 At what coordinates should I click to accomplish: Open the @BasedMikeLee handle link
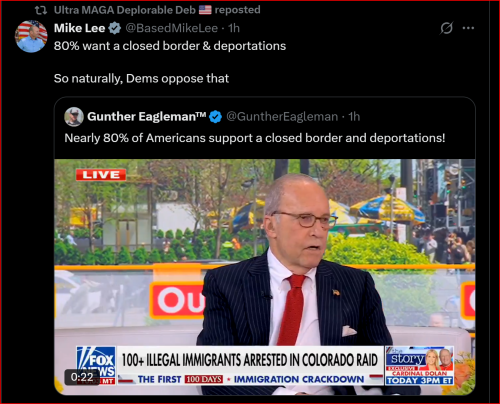point(171,28)
